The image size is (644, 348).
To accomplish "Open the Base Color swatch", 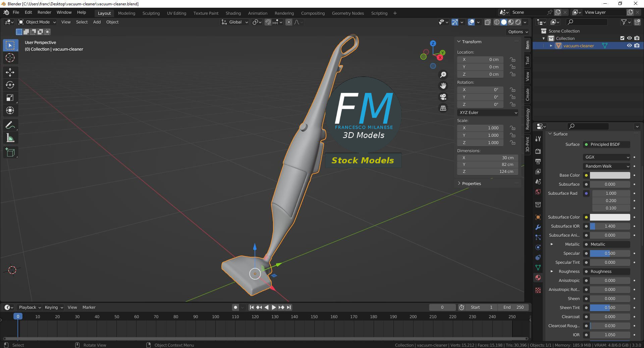I will 610,175.
